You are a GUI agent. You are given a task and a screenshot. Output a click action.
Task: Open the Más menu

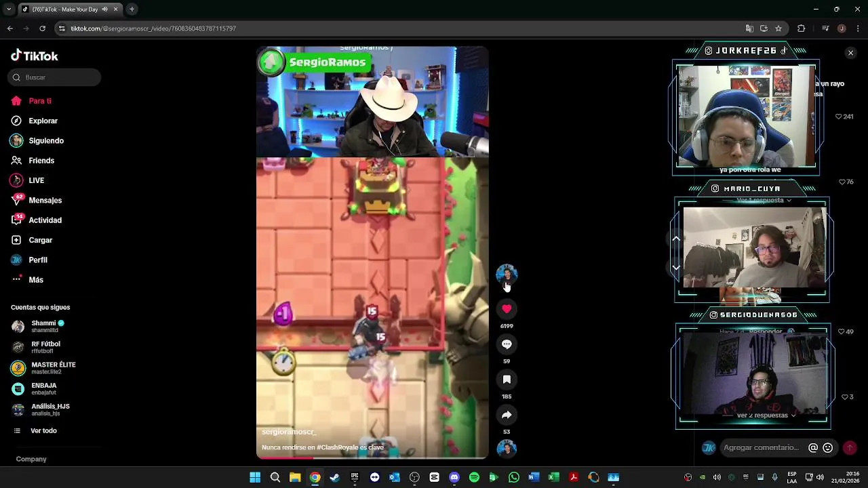click(27, 280)
